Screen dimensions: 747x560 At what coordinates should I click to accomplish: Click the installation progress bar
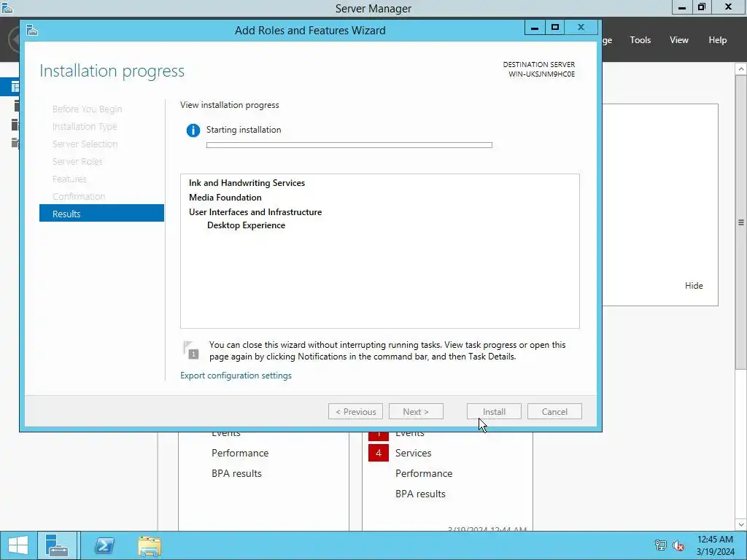[349, 145]
